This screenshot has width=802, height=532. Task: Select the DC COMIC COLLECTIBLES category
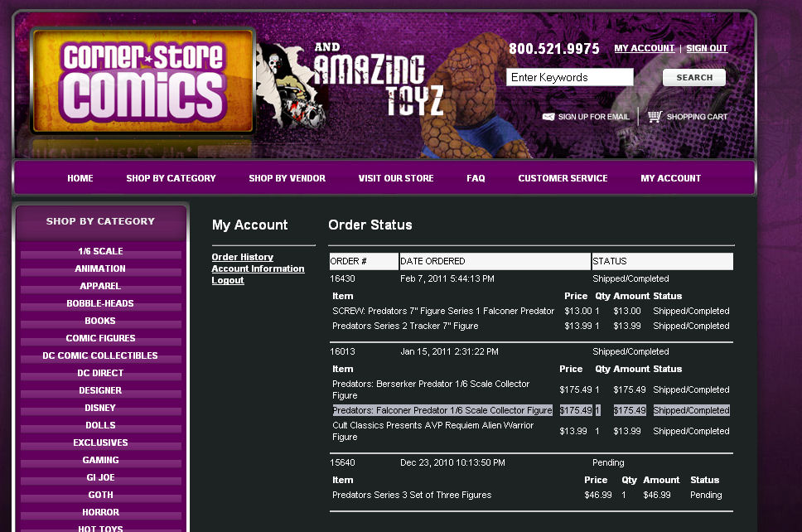click(x=100, y=355)
